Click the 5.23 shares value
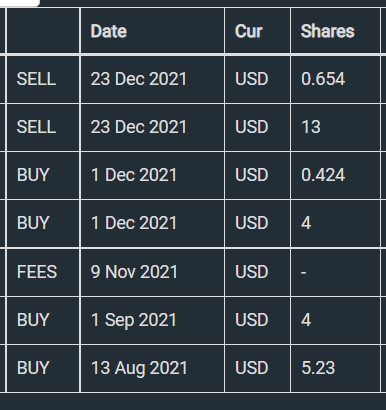The width and height of the screenshot is (386, 410). (318, 368)
